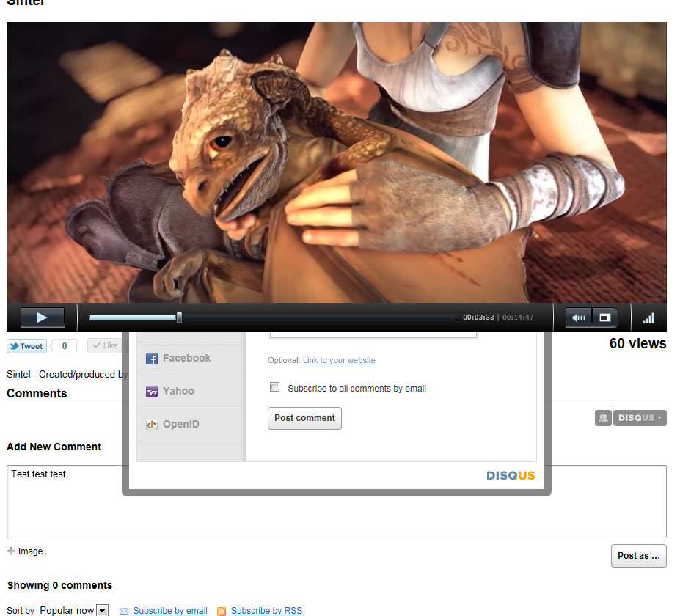Click Subscribe by email link
This screenshot has height=616, width=680.
point(170,610)
